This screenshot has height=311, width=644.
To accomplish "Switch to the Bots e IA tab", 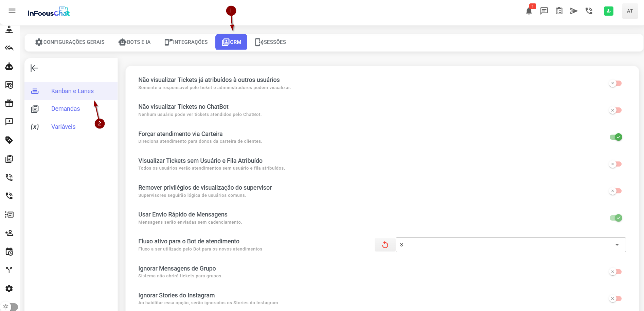I will pos(135,42).
